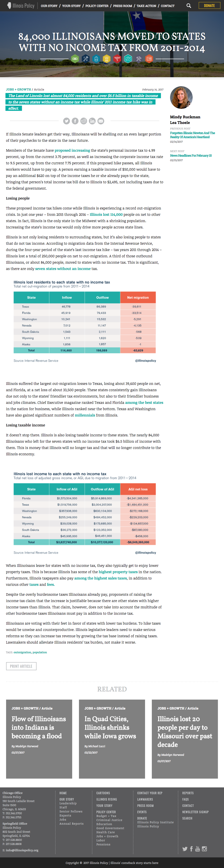The width and height of the screenshot is (224, 868).
Task: Open the Policy Center menu
Action: coord(97,6)
